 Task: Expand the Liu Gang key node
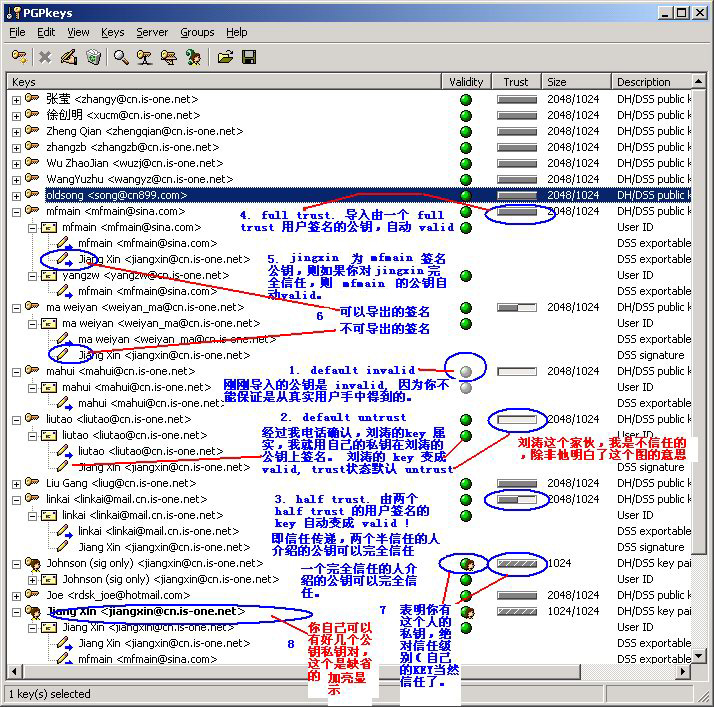click(x=16, y=484)
